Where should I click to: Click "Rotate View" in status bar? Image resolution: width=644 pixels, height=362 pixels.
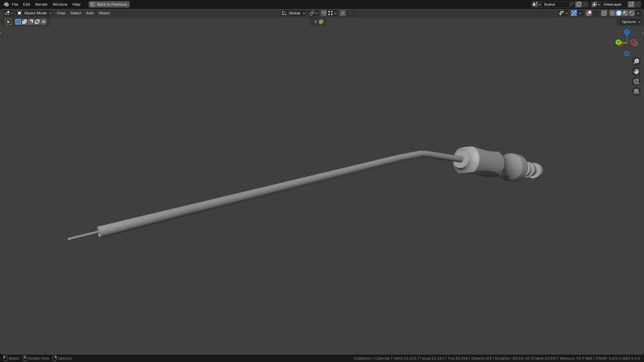point(39,358)
